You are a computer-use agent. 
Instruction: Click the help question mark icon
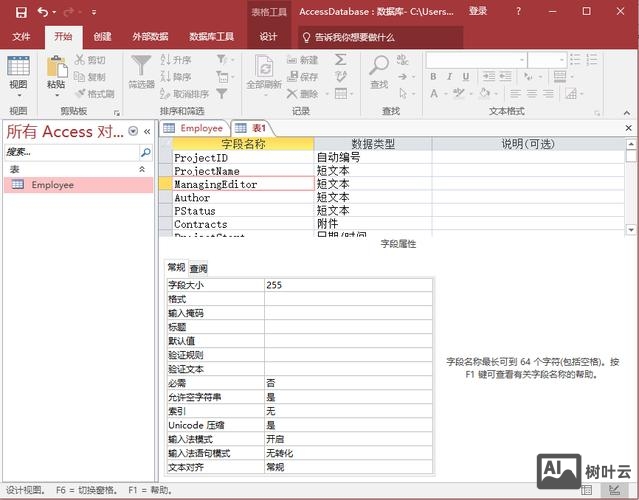(x=518, y=11)
